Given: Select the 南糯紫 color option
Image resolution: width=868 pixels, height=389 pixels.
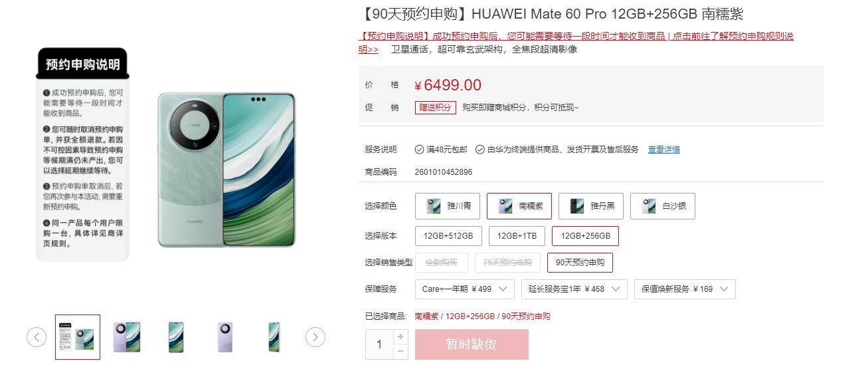Looking at the screenshot, I should pyautogui.click(x=519, y=206).
